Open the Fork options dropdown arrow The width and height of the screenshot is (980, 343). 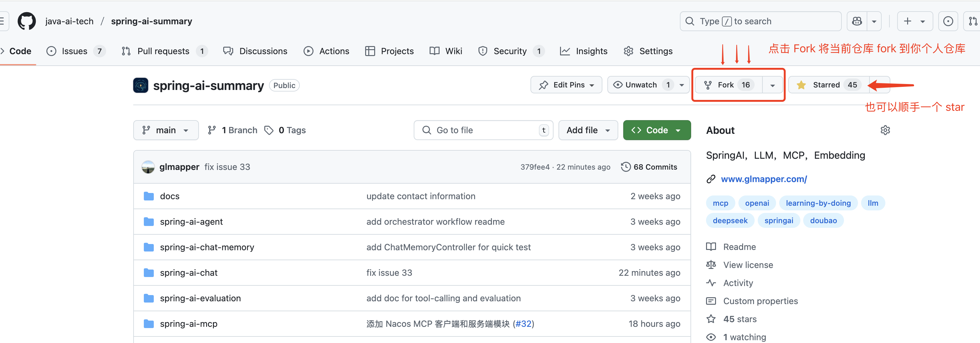pyautogui.click(x=772, y=85)
